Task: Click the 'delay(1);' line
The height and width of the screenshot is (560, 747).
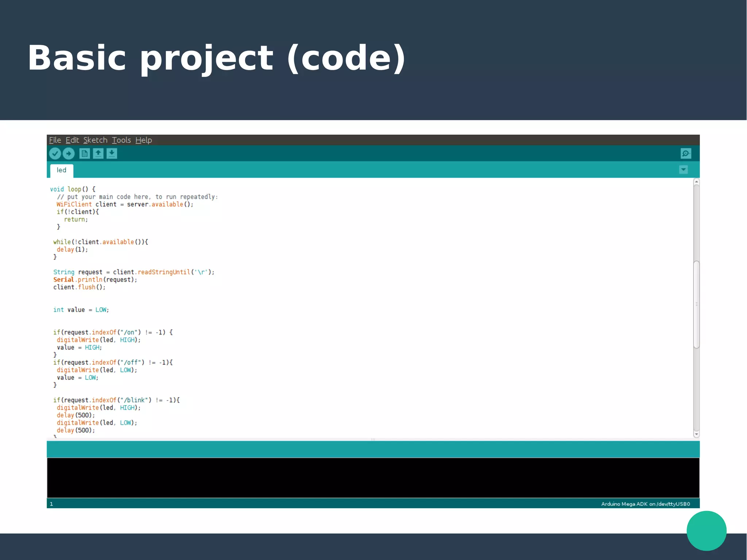Action: (x=72, y=250)
